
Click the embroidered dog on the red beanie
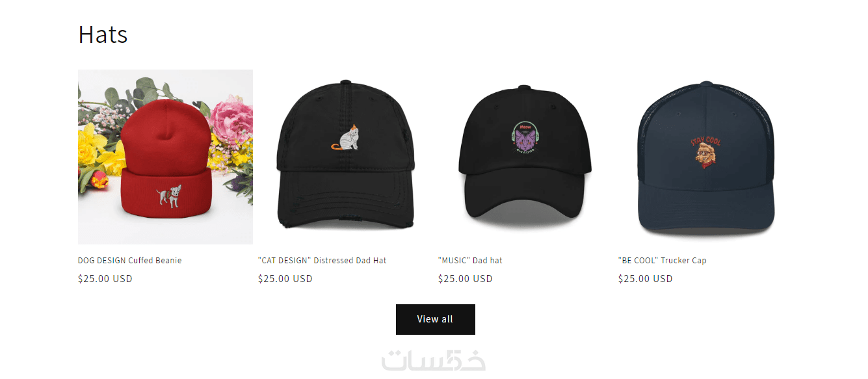[x=170, y=197]
